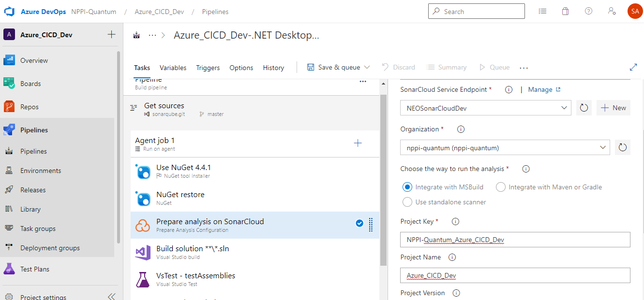Viewport: 644px width, 300px height.
Task: Add a task to Agent job 1
Action: point(358,143)
